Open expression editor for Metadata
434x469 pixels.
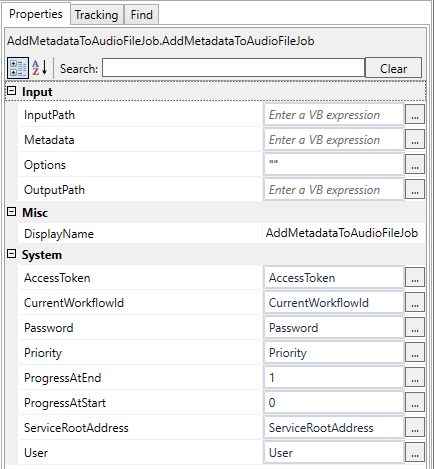point(415,140)
